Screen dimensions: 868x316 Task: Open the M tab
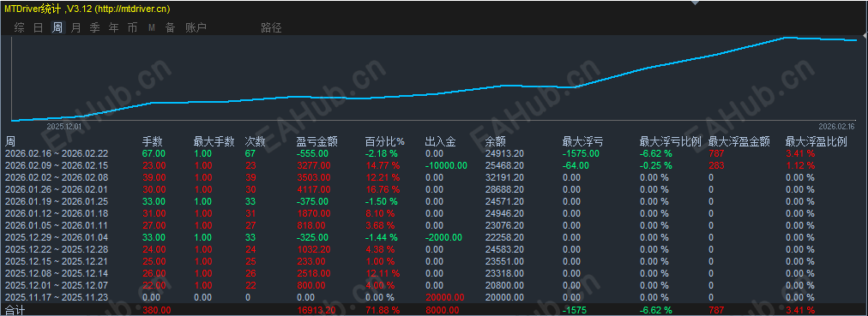(152, 27)
